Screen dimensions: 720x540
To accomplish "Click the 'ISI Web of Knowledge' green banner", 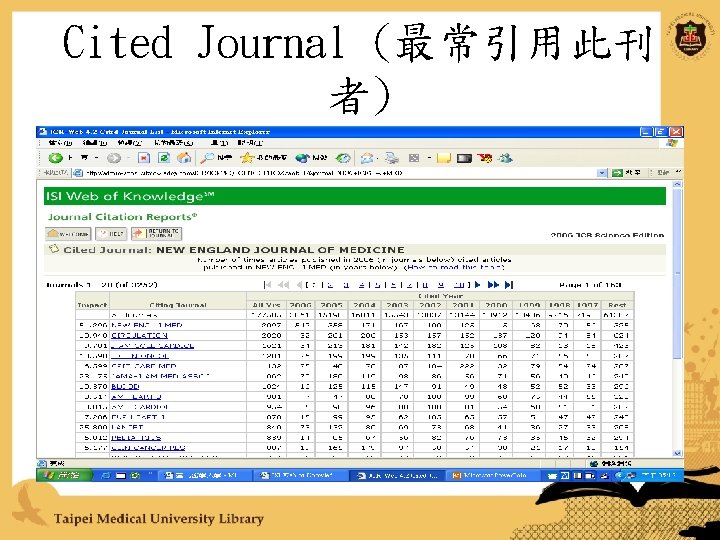I will click(354, 196).
